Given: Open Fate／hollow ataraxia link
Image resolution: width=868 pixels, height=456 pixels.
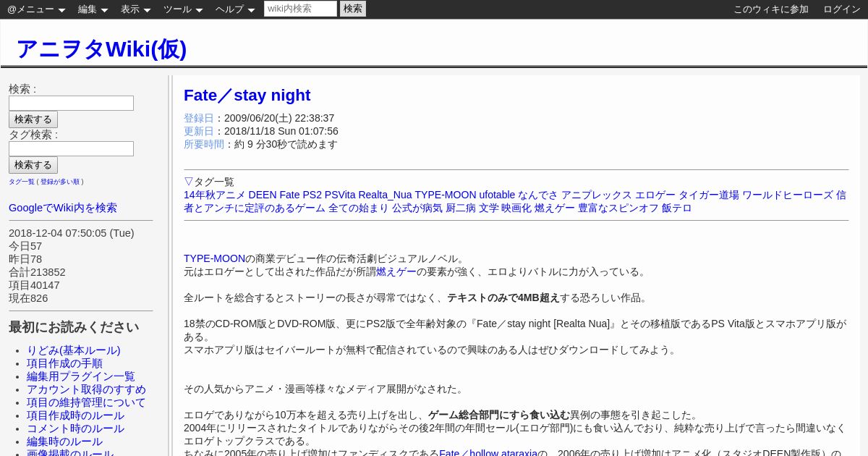Looking at the screenshot, I should (x=488, y=453).
